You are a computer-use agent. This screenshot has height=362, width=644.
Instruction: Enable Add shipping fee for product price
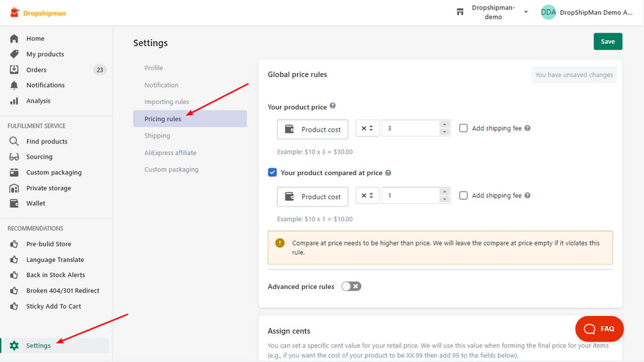(464, 128)
